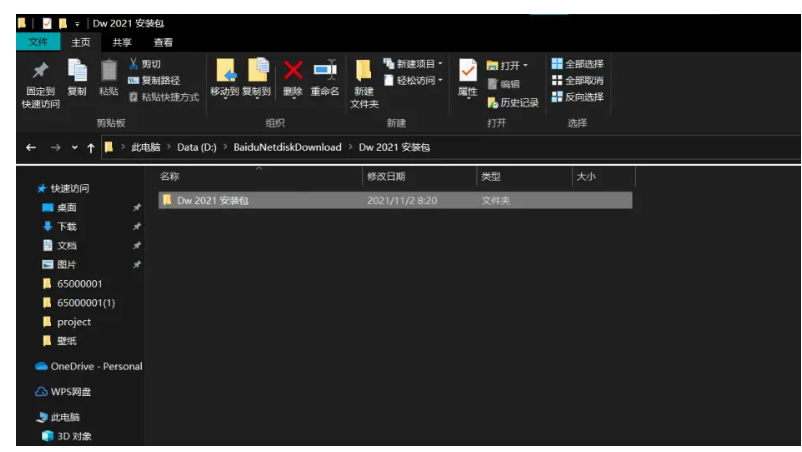802x452 pixels.
Task: Open 文档 in Quick Access
Action: point(59,245)
